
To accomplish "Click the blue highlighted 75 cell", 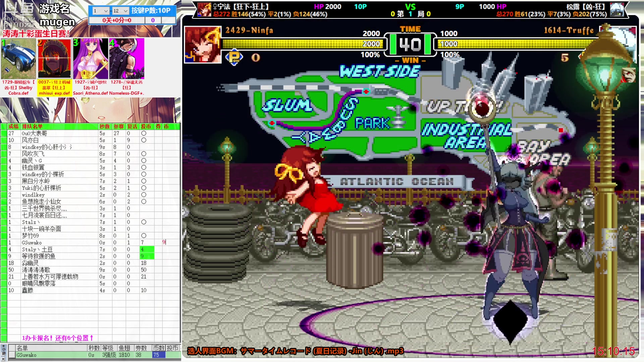I will [159, 355].
